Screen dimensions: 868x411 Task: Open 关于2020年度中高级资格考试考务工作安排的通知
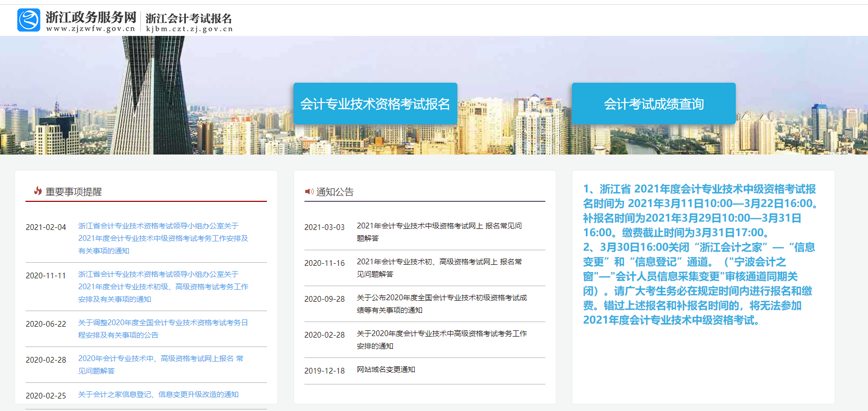(x=442, y=340)
